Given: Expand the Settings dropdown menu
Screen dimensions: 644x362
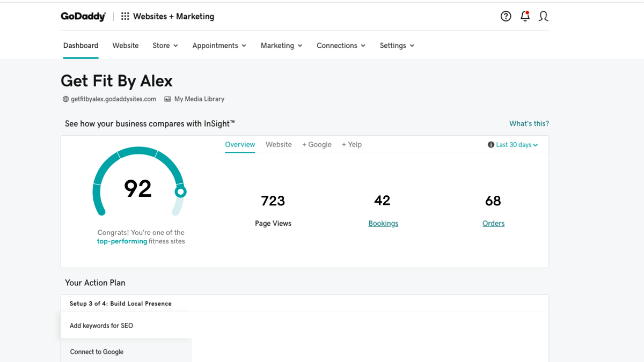Looking at the screenshot, I should [x=397, y=46].
